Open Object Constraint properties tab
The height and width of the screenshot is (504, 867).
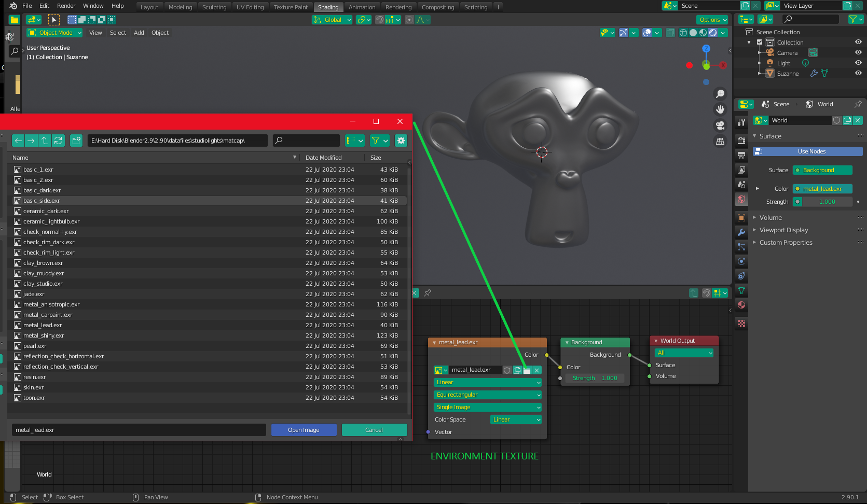[x=741, y=276]
